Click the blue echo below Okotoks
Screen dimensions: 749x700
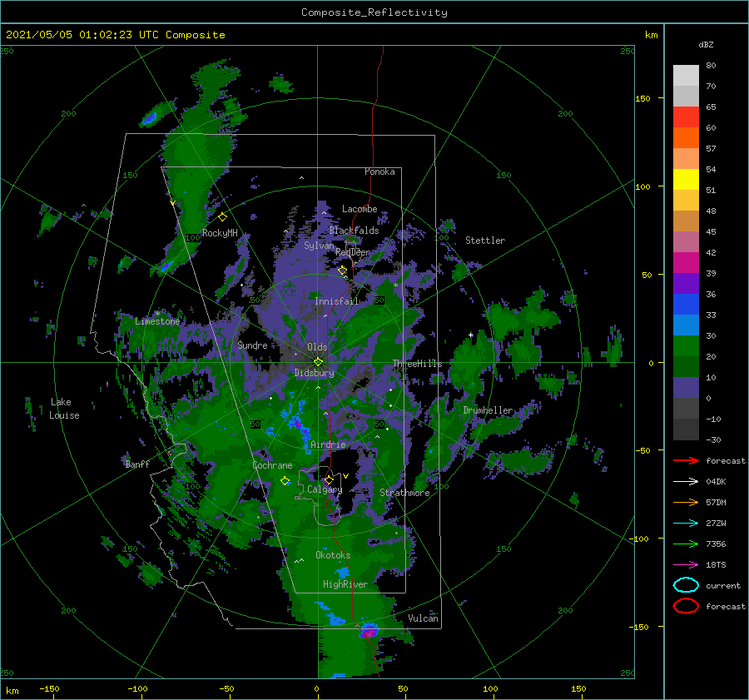tap(343, 572)
